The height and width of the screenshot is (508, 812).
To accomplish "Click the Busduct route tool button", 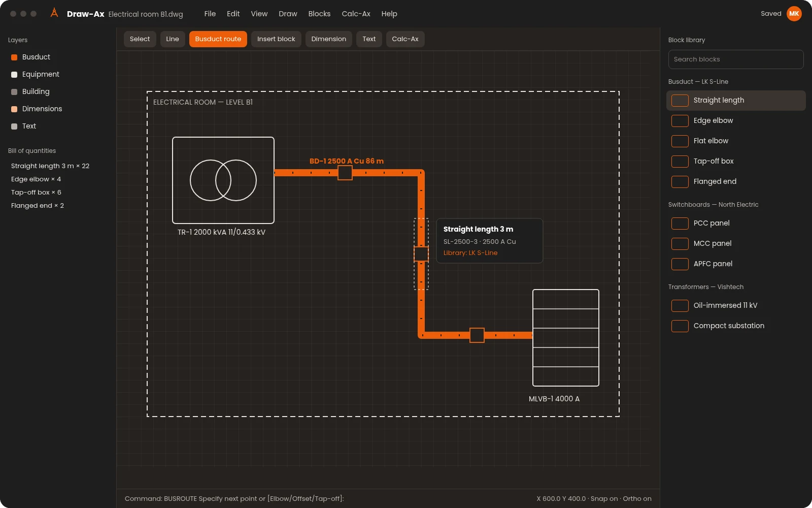I will point(218,39).
